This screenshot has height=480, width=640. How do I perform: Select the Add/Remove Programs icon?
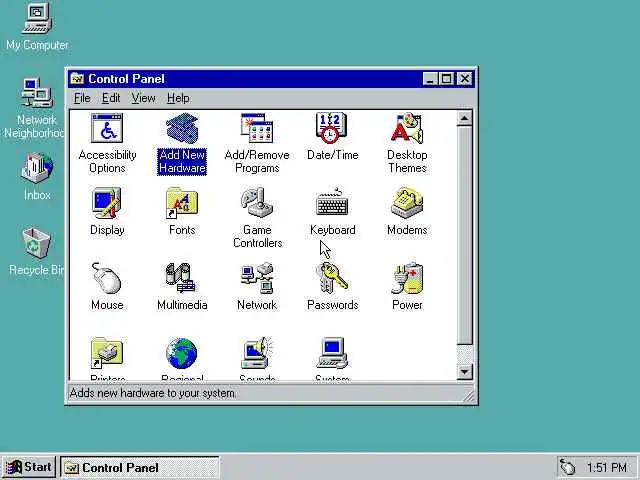(257, 128)
